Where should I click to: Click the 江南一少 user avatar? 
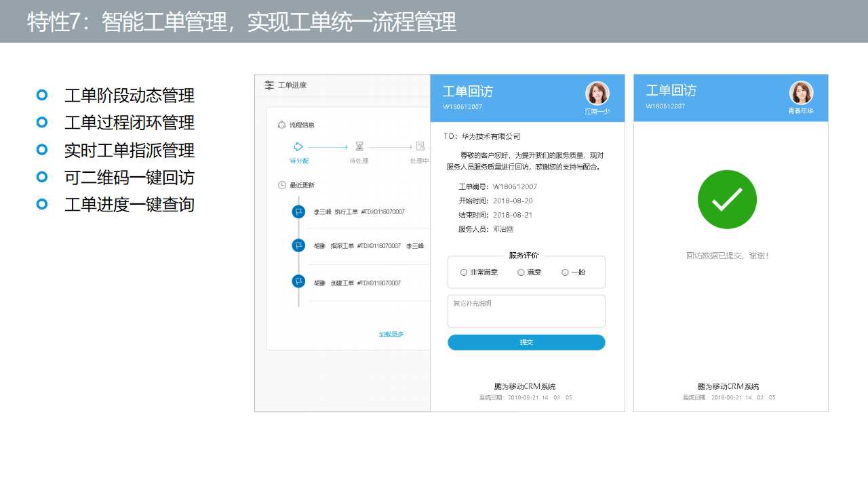(597, 94)
